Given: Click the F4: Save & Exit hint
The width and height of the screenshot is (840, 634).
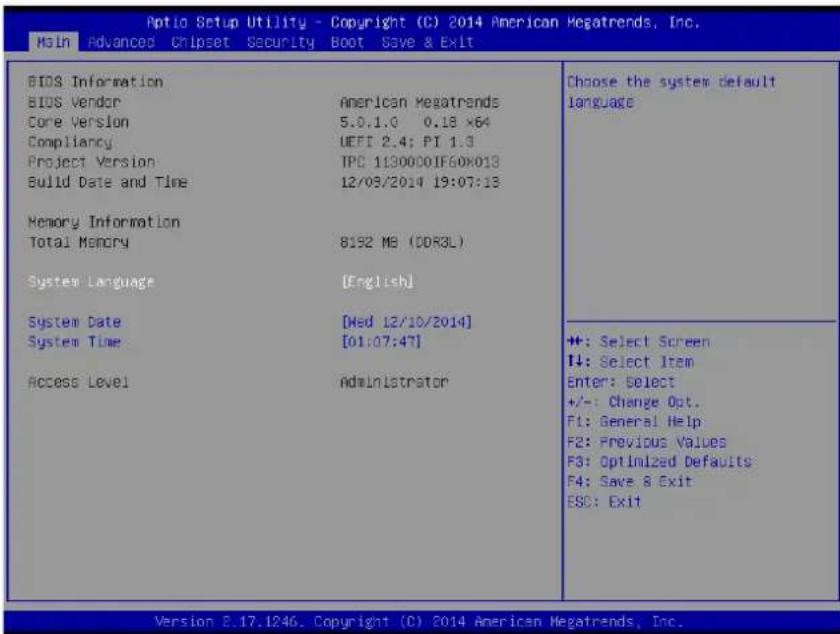Looking at the screenshot, I should 629,481.
